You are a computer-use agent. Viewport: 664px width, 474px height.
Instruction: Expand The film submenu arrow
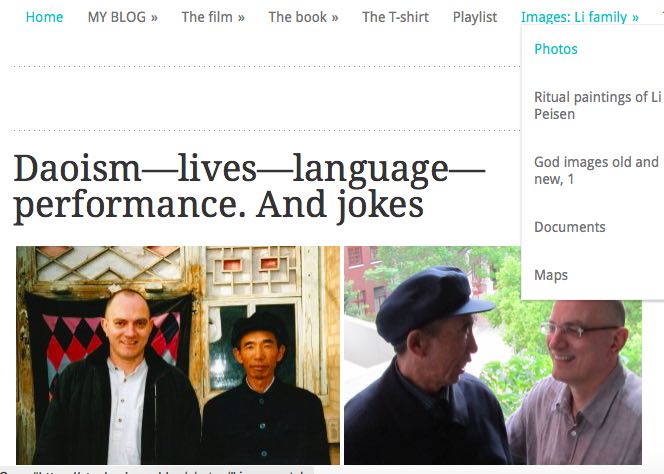click(241, 17)
